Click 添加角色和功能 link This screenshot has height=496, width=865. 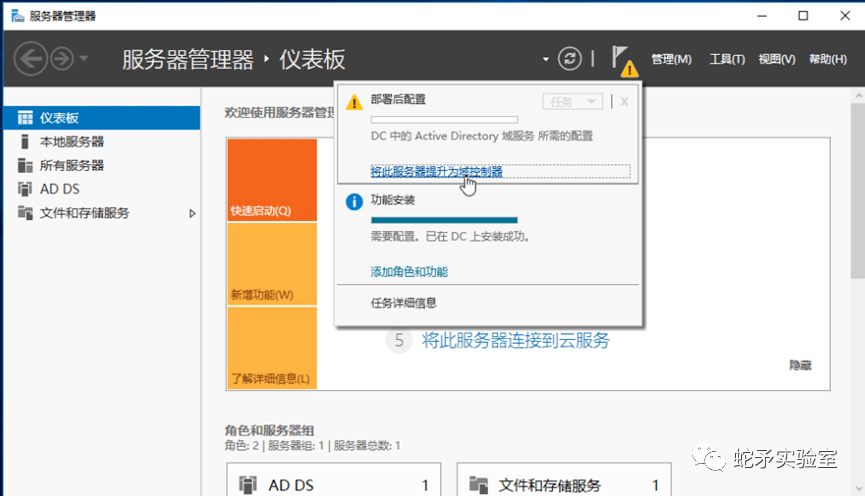(409, 271)
